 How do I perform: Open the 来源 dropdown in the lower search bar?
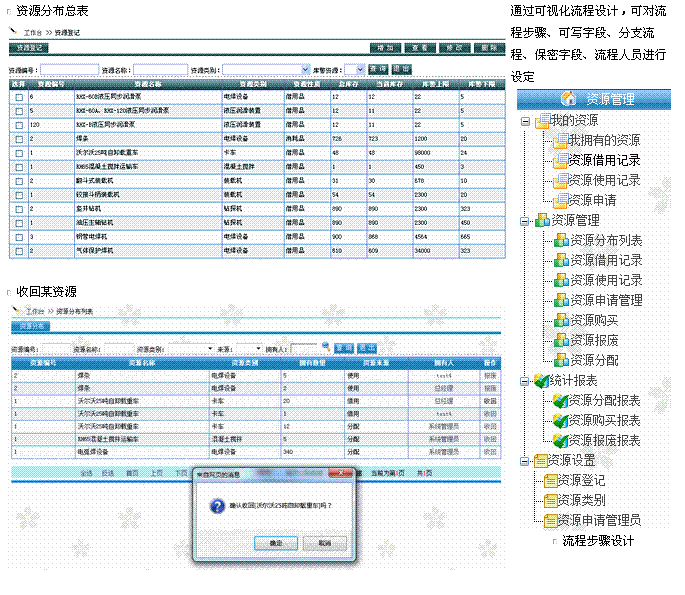pos(249,349)
